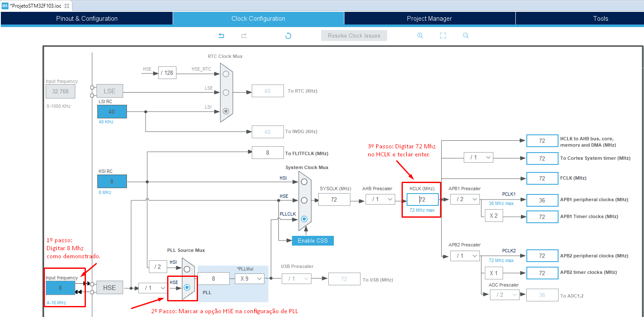This screenshot has height=317, width=644.
Task: Open the AHB Prescaler dropdown
Action: coord(380,199)
